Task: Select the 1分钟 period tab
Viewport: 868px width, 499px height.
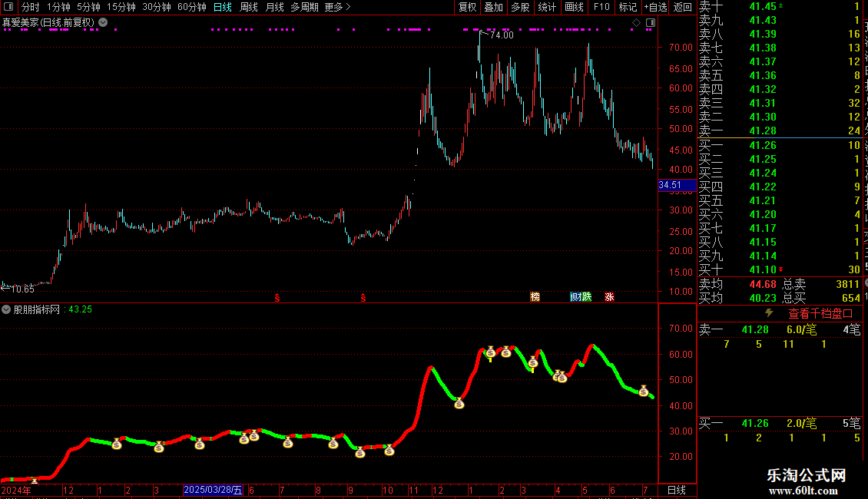Action: 58,7
